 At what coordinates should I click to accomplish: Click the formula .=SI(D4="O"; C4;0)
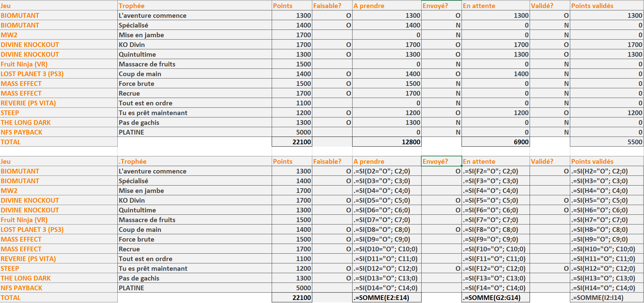coord(387,191)
